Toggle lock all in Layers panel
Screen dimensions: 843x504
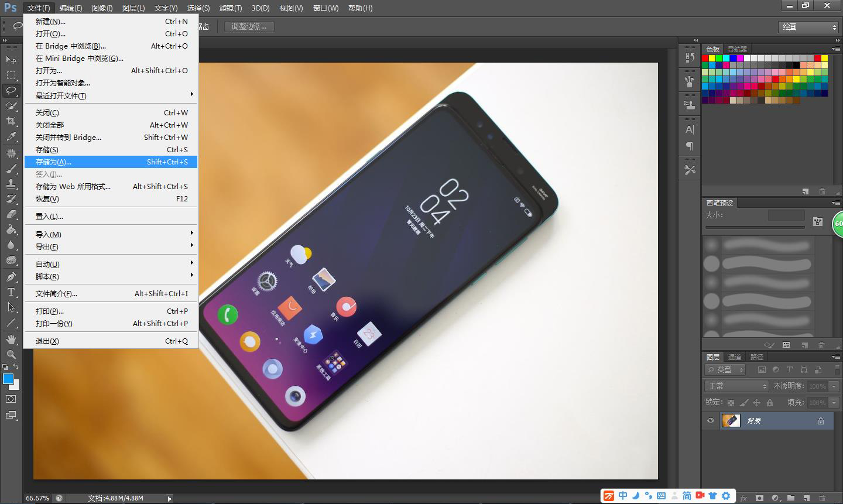pyautogui.click(x=770, y=403)
